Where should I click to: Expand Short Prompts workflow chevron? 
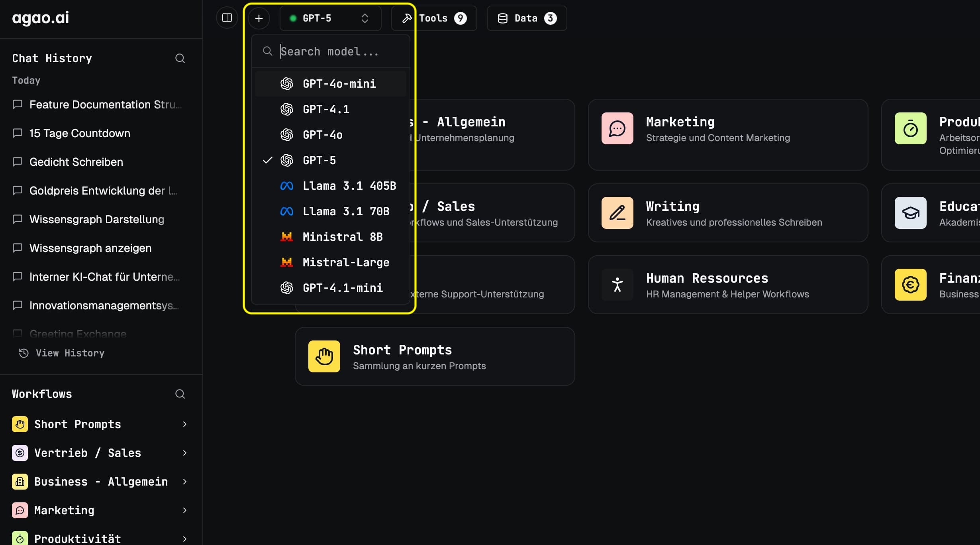tap(184, 424)
